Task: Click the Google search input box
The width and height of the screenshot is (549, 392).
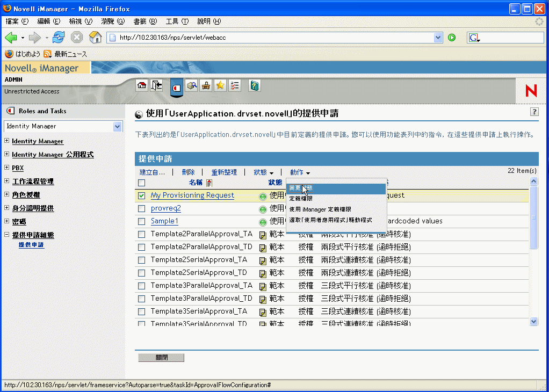Action: (512, 38)
